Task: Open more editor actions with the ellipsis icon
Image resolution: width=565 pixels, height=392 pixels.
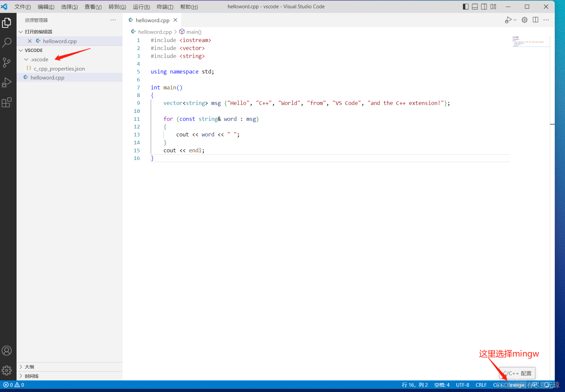Action: pos(546,20)
